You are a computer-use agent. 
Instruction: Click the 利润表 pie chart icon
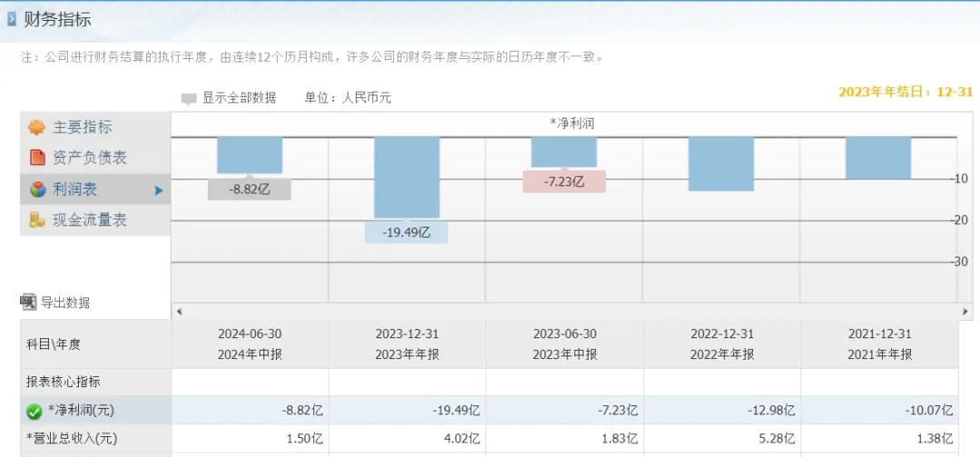pyautogui.click(x=37, y=190)
